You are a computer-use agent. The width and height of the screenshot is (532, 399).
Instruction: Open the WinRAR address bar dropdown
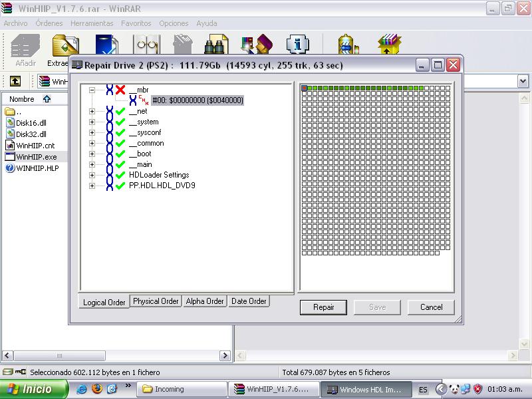[523, 81]
